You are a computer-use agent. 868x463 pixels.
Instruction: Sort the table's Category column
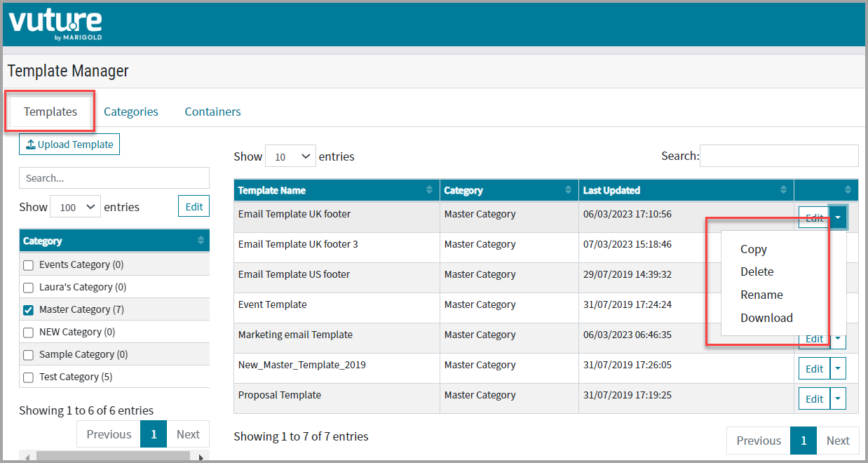click(x=569, y=190)
